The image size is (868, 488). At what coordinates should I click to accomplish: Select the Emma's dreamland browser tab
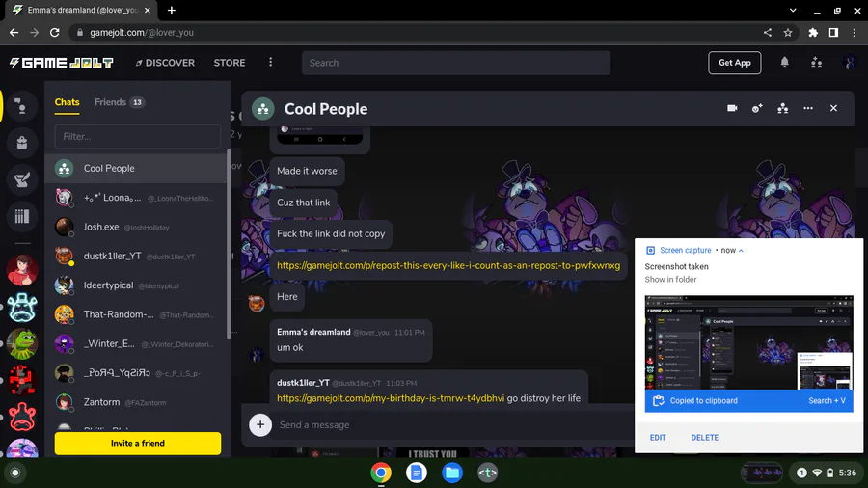coord(82,10)
